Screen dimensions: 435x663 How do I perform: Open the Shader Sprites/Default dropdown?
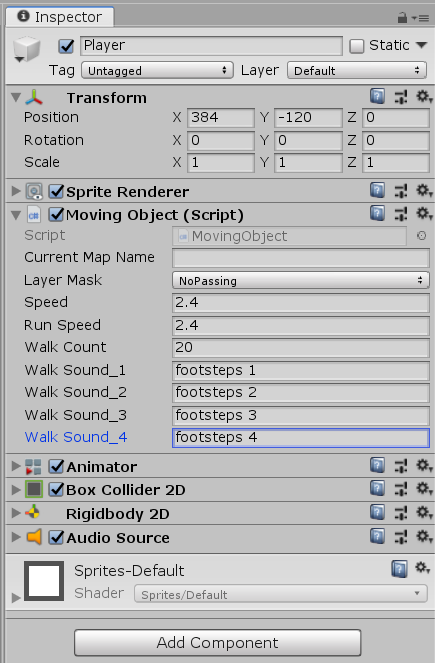281,594
